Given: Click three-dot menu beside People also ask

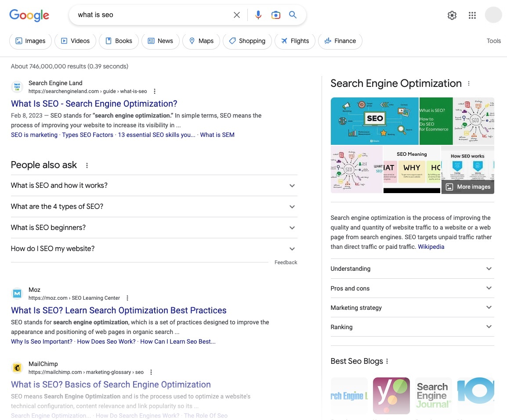Looking at the screenshot, I should [87, 165].
